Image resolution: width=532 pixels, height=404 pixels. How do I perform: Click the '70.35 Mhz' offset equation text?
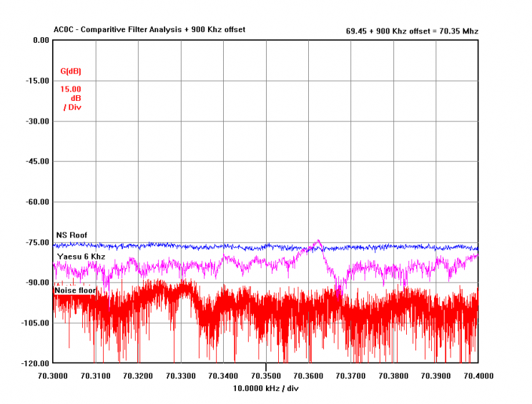pos(412,31)
